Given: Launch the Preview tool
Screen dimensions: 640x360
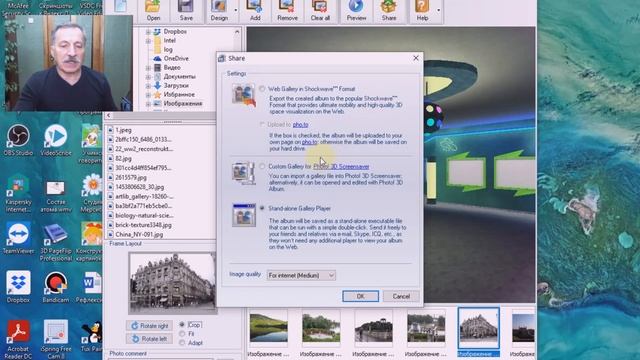Looking at the screenshot, I should 356,11.
